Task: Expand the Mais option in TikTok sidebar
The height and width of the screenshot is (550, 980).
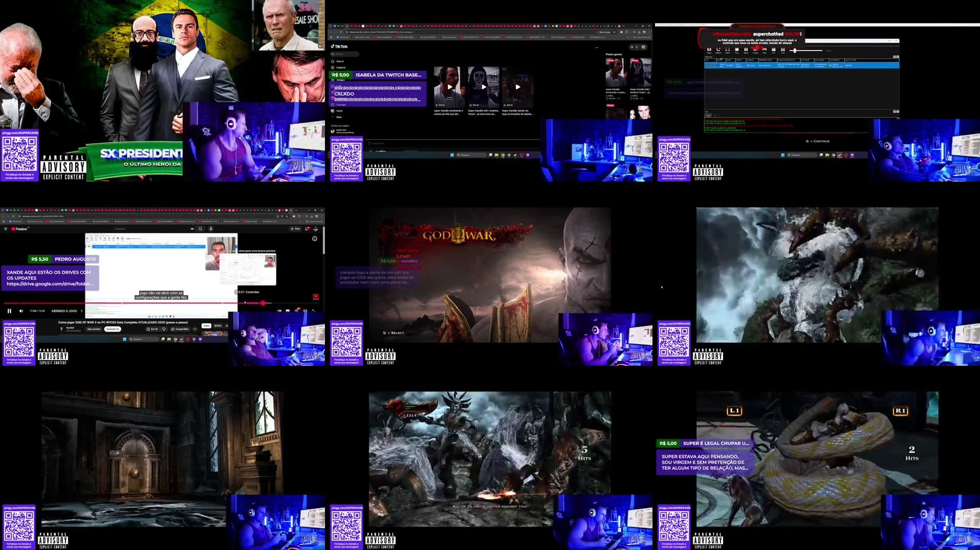Action: point(339,117)
